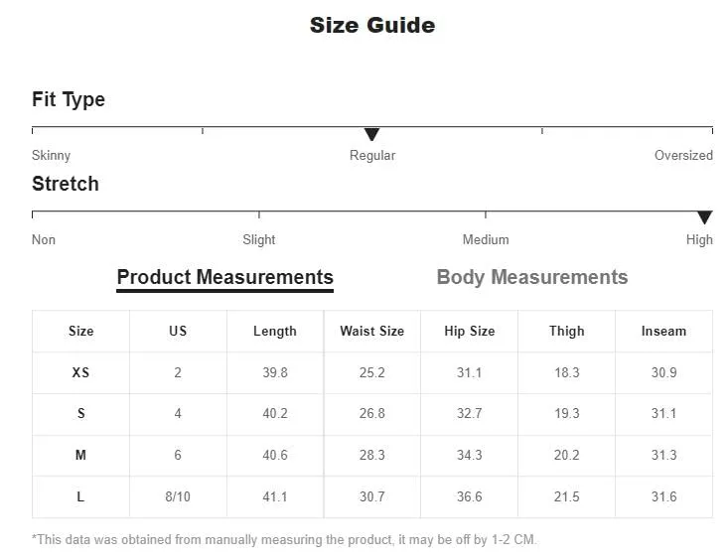Click the Skinny label on Fit Type scale
The height and width of the screenshot is (560, 728).
tap(51, 155)
